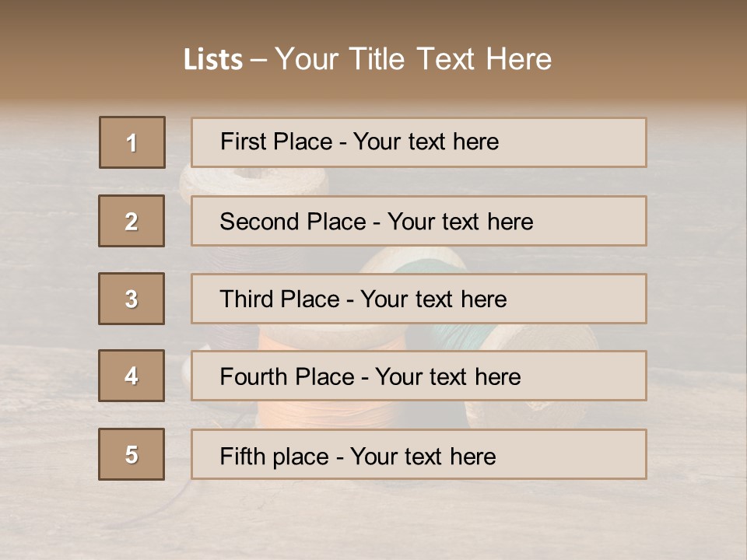The height and width of the screenshot is (560, 747).
Task: Click the number 3 square
Action: coord(132,299)
